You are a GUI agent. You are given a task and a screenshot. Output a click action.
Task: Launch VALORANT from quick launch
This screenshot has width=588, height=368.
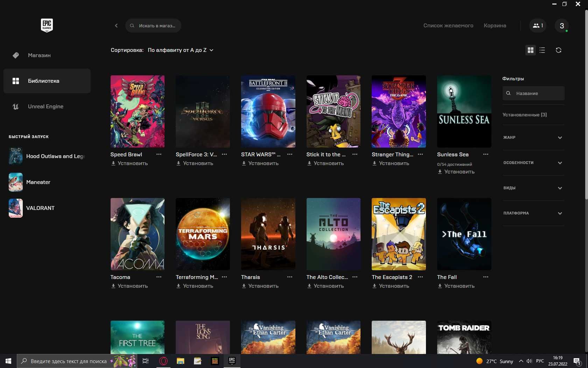(x=16, y=208)
